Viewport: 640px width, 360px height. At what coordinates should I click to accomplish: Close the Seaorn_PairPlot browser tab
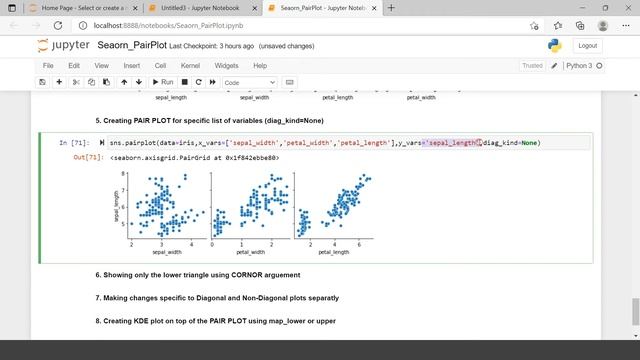click(x=374, y=8)
